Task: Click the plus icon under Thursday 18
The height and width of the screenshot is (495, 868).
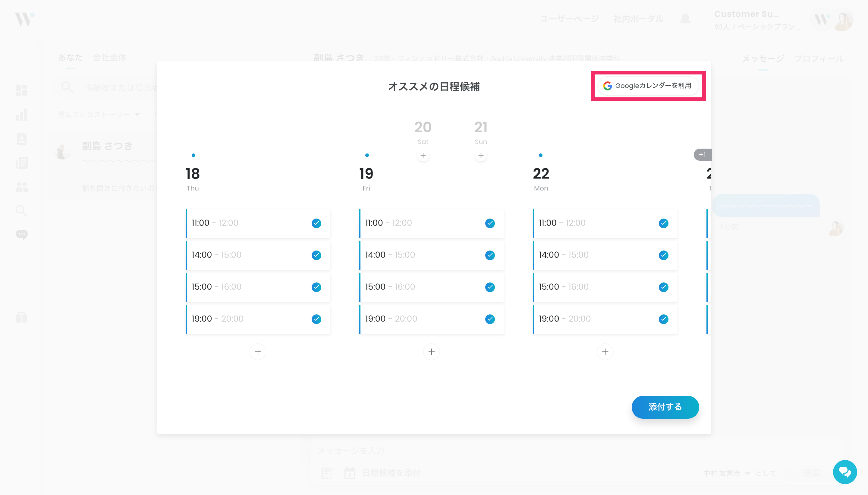Action: [x=258, y=352]
